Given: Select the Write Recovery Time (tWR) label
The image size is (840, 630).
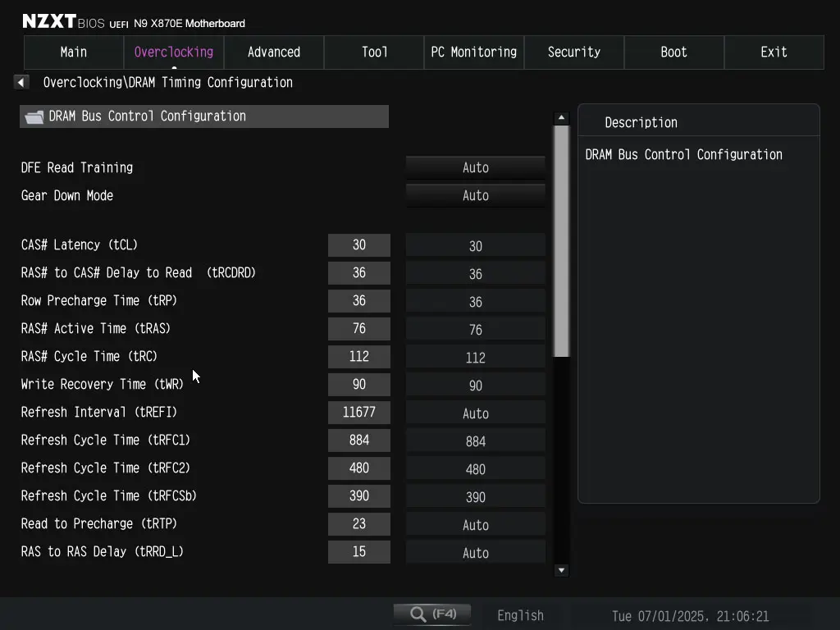Looking at the screenshot, I should click(x=103, y=384).
